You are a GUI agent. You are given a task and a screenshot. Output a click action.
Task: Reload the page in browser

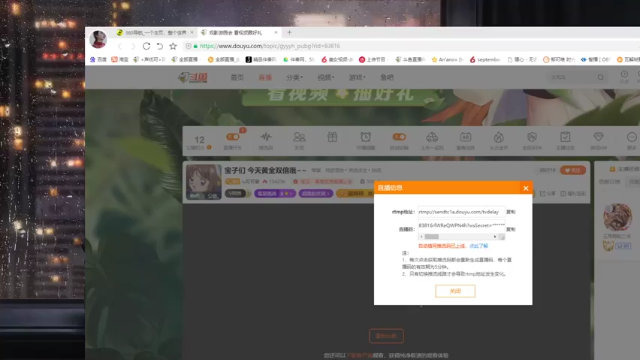146,46
